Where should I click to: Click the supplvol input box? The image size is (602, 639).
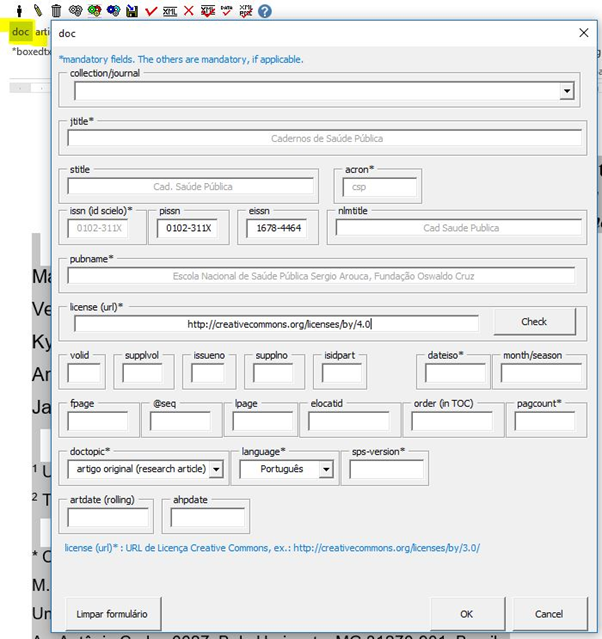click(x=142, y=373)
